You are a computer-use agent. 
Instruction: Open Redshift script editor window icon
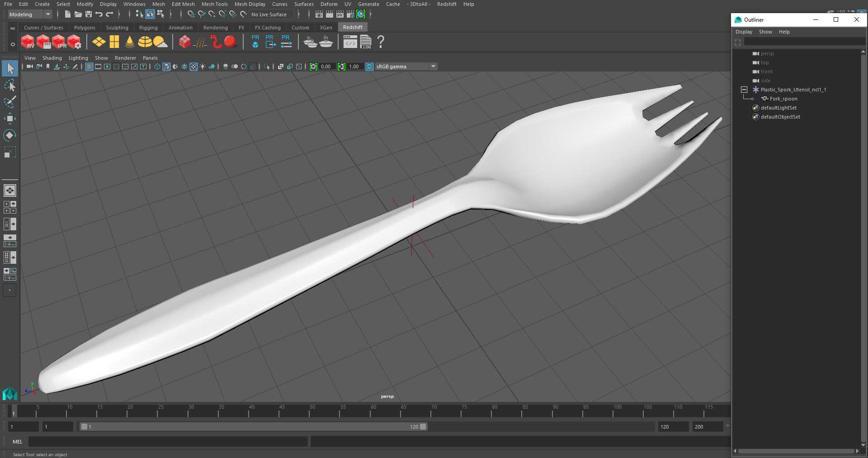tap(350, 42)
